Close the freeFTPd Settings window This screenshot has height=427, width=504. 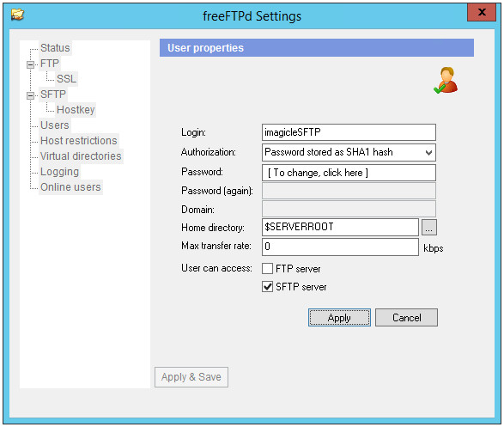tap(482, 13)
